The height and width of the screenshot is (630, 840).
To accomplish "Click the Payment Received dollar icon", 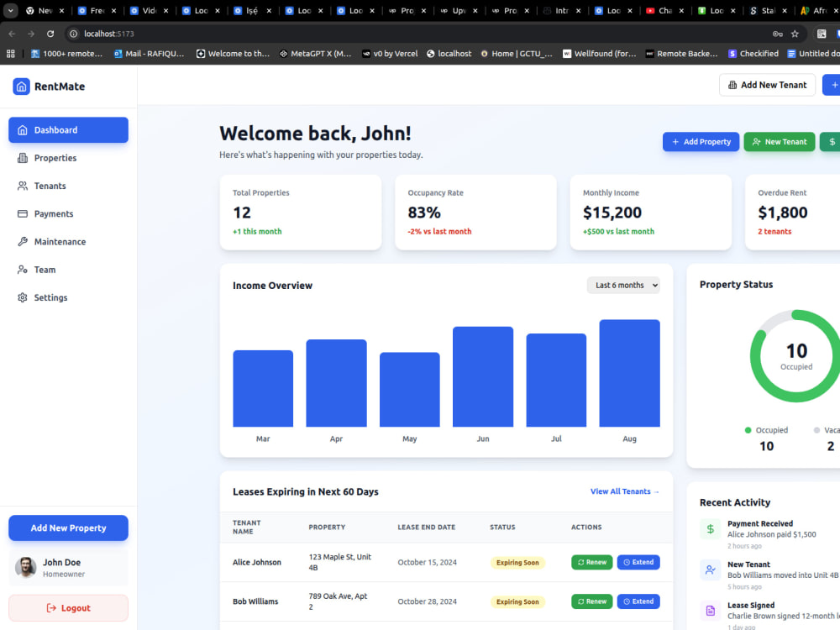I will [711, 529].
